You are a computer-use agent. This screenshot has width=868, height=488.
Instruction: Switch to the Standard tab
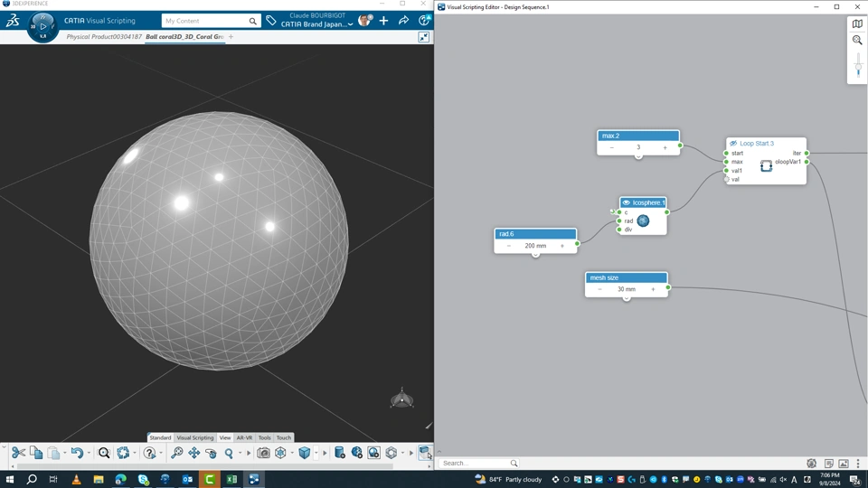pyautogui.click(x=160, y=437)
